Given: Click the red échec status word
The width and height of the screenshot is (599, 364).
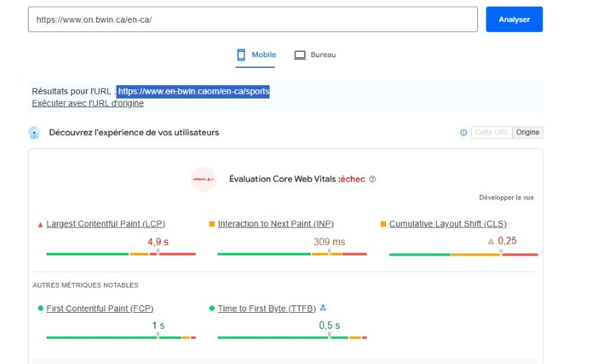Looking at the screenshot, I should tap(353, 179).
